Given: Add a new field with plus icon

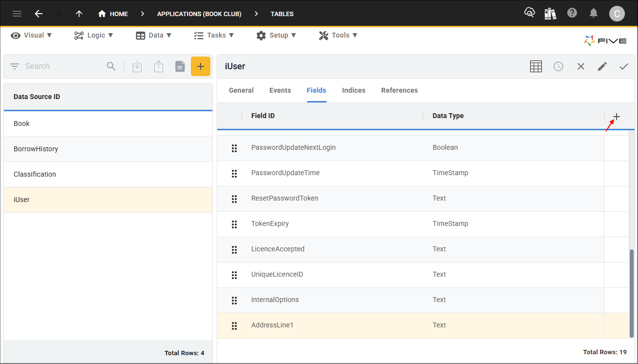Looking at the screenshot, I should [617, 117].
